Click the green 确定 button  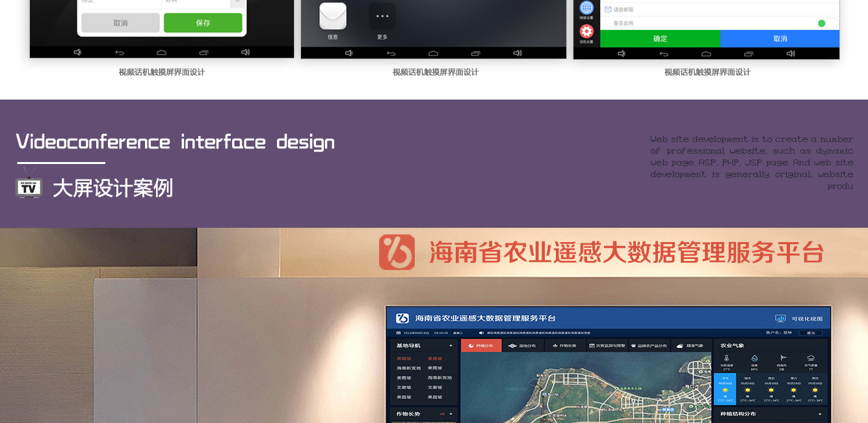pos(659,38)
